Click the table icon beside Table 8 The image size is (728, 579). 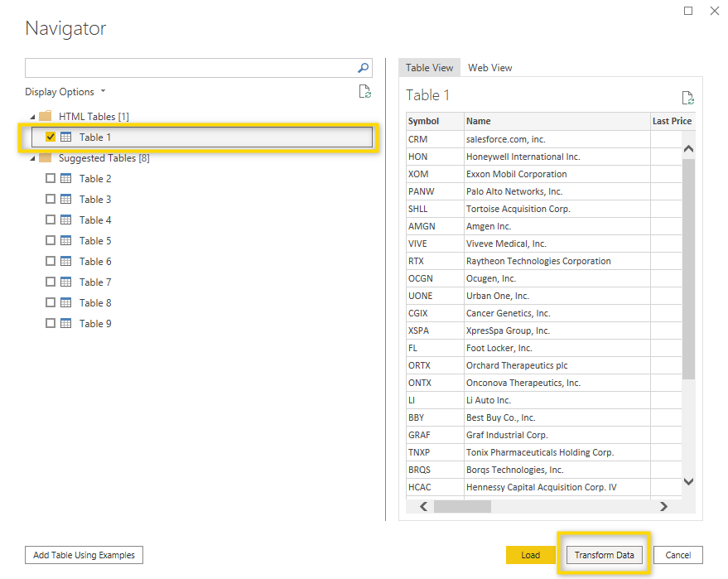[x=66, y=302]
